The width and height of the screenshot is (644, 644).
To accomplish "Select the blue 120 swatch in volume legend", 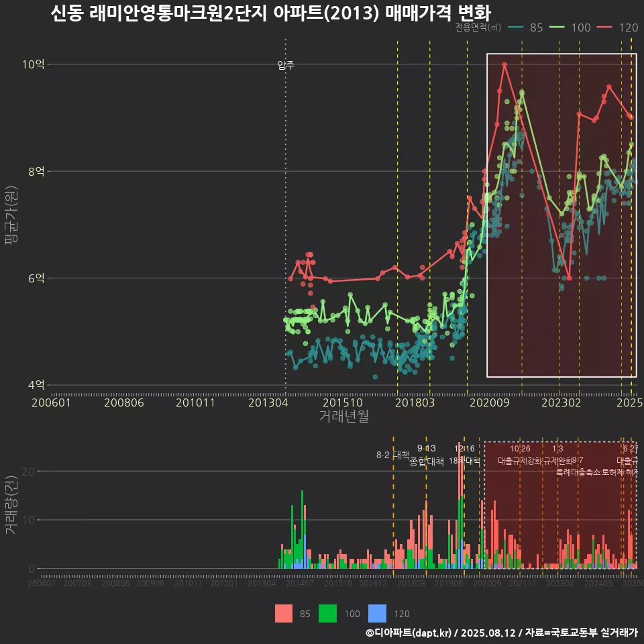I will pos(378,614).
